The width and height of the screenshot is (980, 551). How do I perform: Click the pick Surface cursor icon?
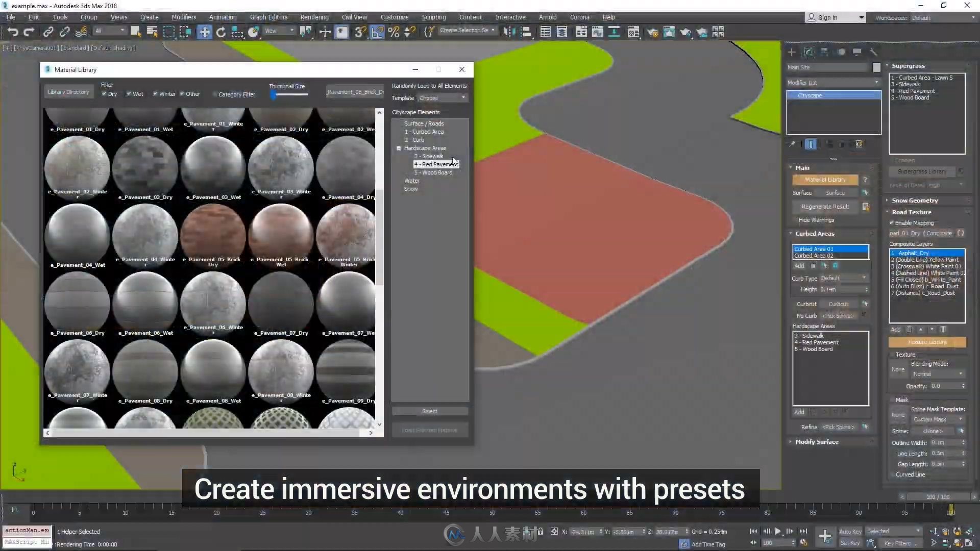[865, 193]
